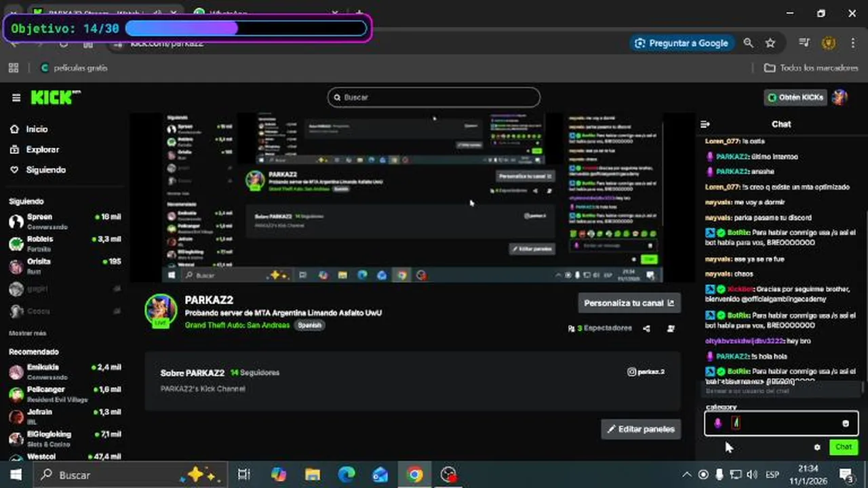Image resolution: width=868 pixels, height=488 pixels.
Task: Open Chrome profile avatar
Action: click(828, 43)
